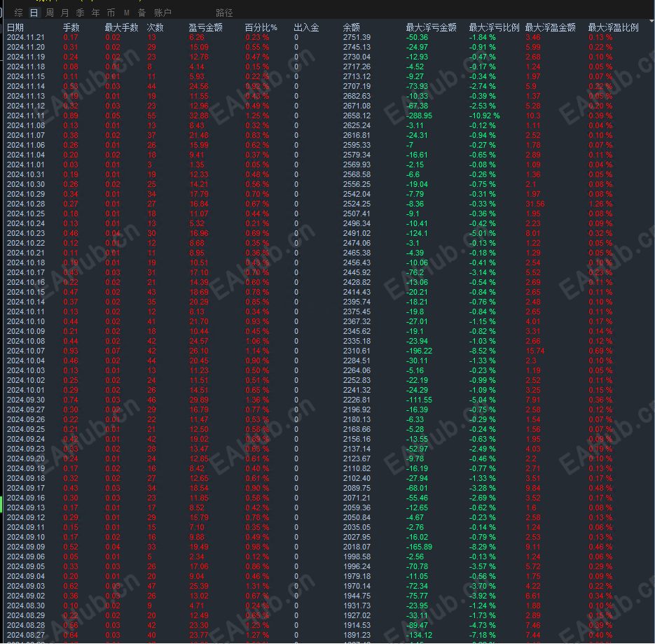This screenshot has width=655, height=644.
Task: Select the 年 yearly tab
Action: pos(96,13)
